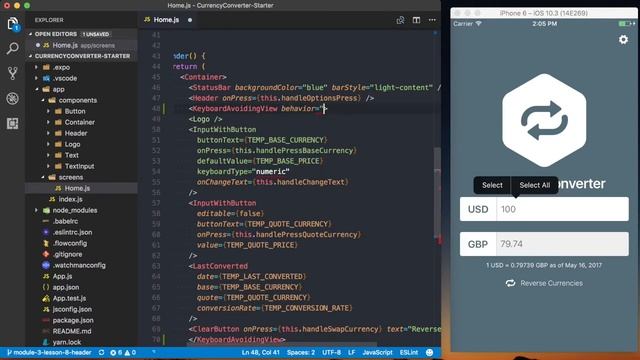Click the Reverse Currencies swap icon
Viewport: 640px width, 360px height.
[510, 283]
